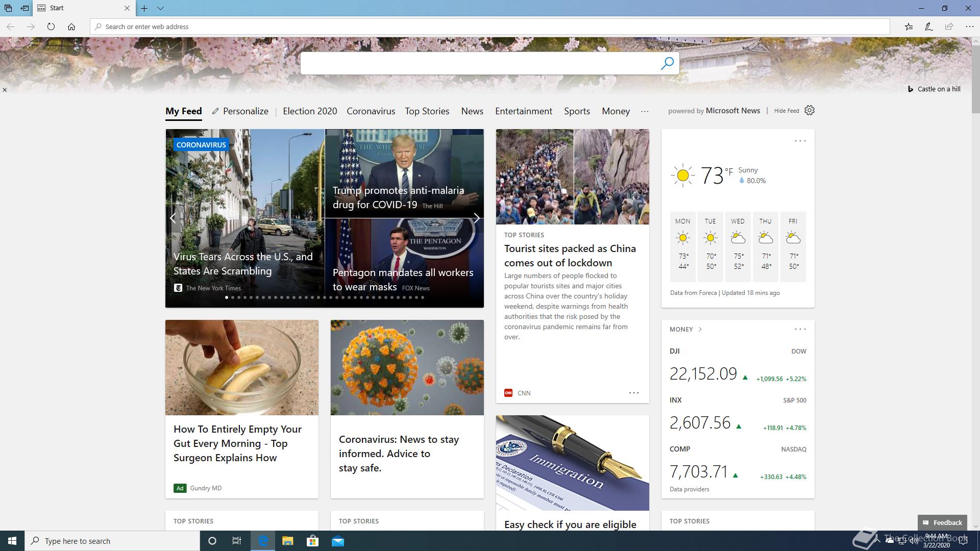The width and height of the screenshot is (980, 551).
Task: Open the COMP NASDAQ quote
Action: 738,464
